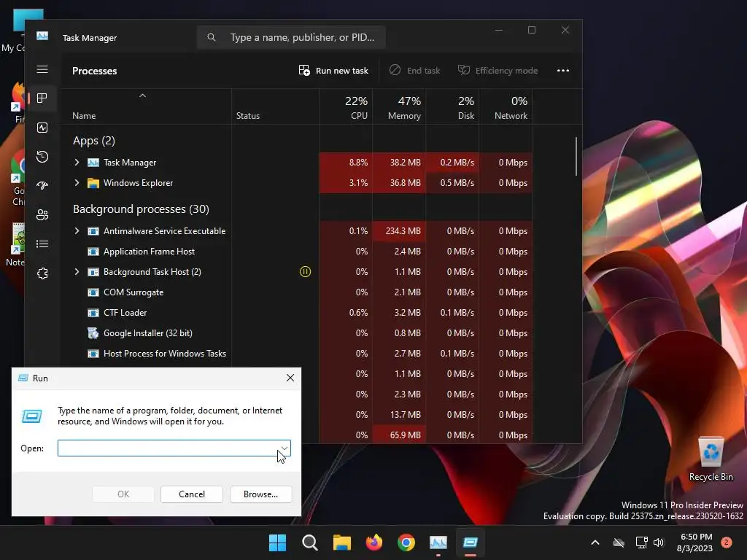Expand Antimalware Service Executable row
Image resolution: width=747 pixels, height=560 pixels.
tap(77, 231)
